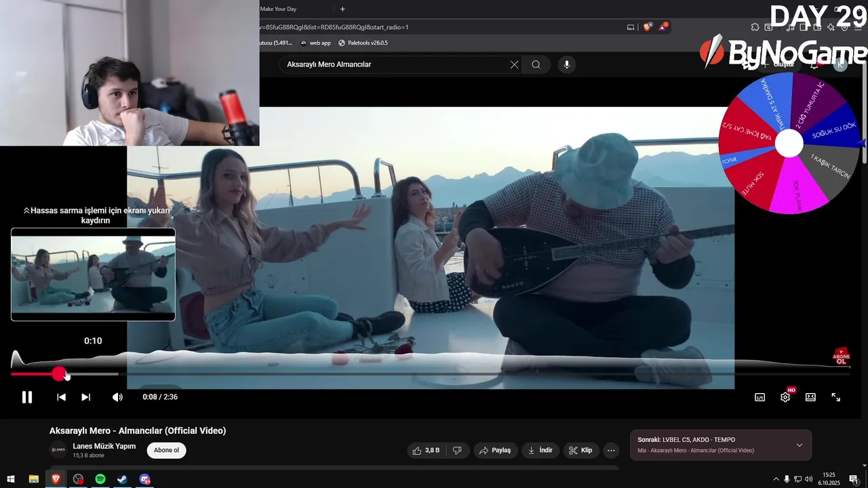
Task: Click the ABONE OL channel watermark
Action: [841, 357]
